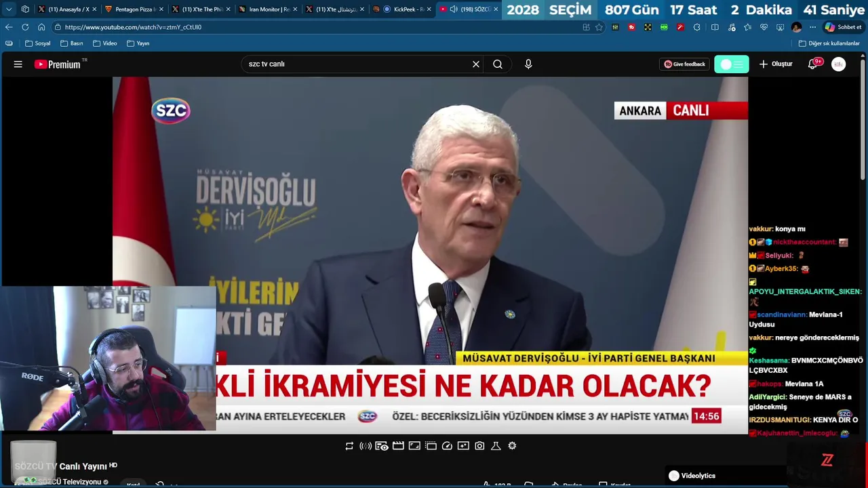Mute the SÖZCÜ tab audio speaker
The width and height of the screenshot is (868, 488).
coord(454,9)
